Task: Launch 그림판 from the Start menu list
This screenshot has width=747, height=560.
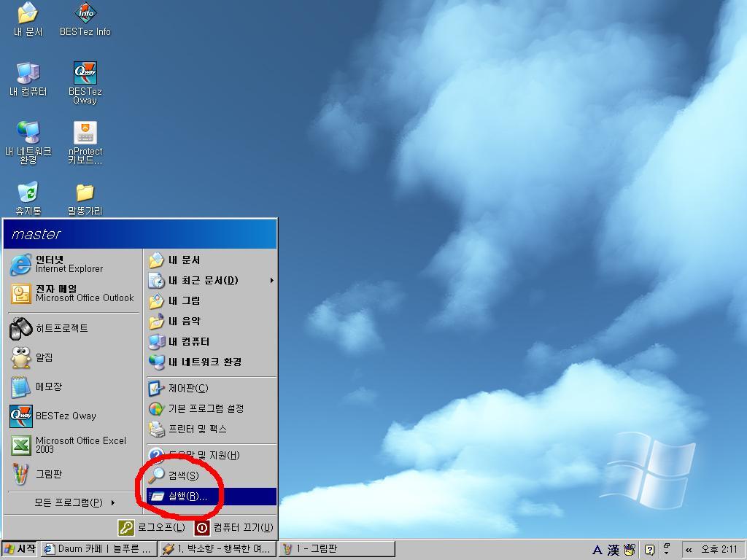Action: coord(74,474)
